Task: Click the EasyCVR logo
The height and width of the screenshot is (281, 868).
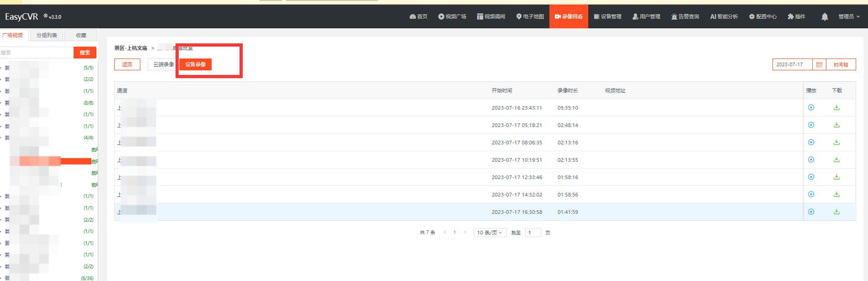Action: pyautogui.click(x=21, y=16)
